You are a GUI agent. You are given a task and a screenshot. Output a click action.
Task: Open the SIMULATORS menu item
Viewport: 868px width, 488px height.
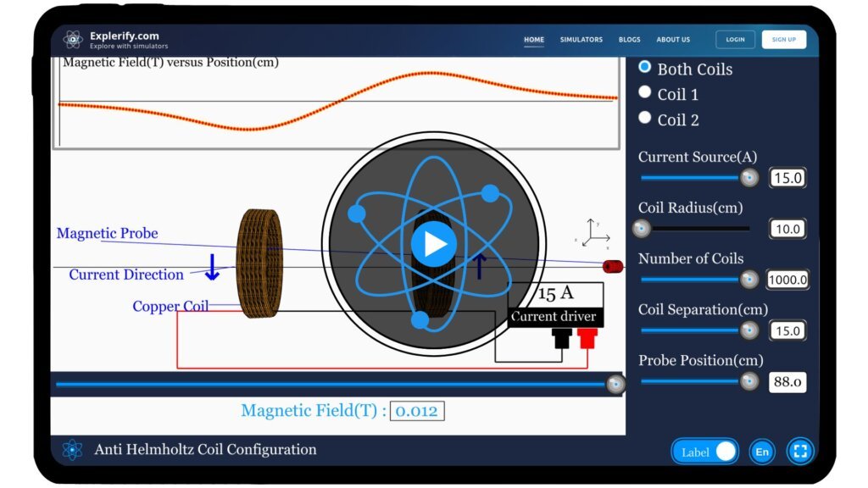click(581, 39)
